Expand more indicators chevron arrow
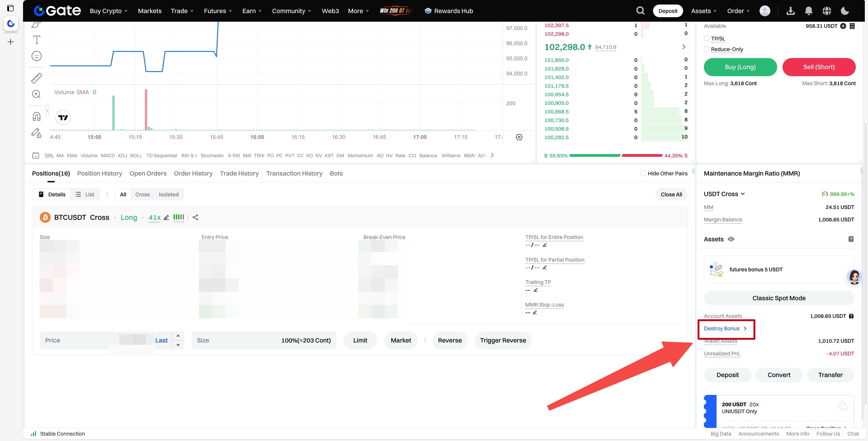This screenshot has width=868, height=441. (x=492, y=155)
